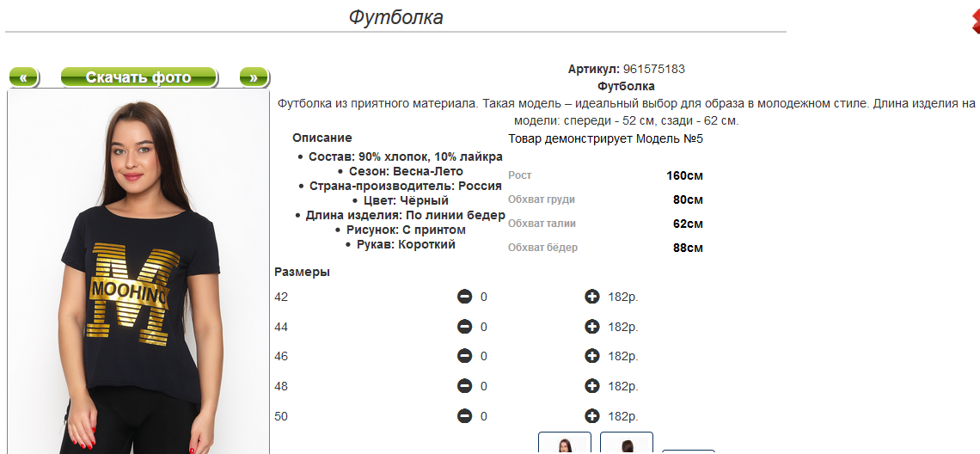Add one item of size 50
This screenshot has height=454, width=980.
point(592,416)
